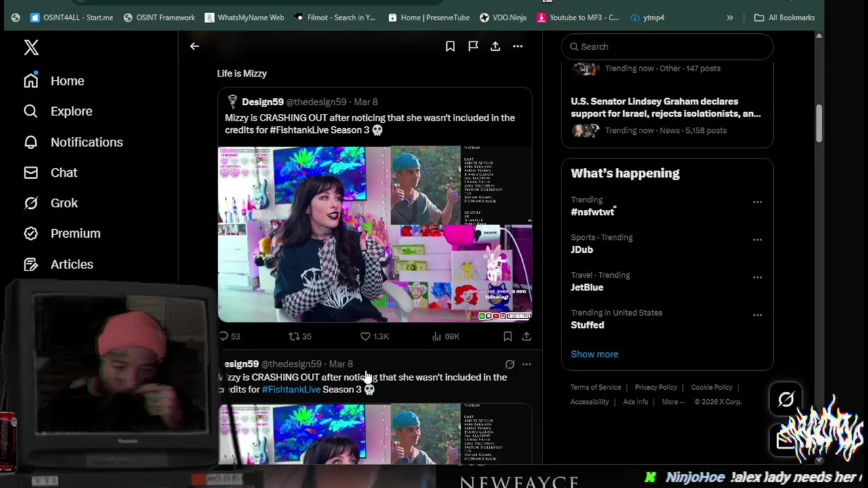Viewport: 868px width, 488px height.
Task: Open the Cookie Policy footer link
Action: (711, 387)
